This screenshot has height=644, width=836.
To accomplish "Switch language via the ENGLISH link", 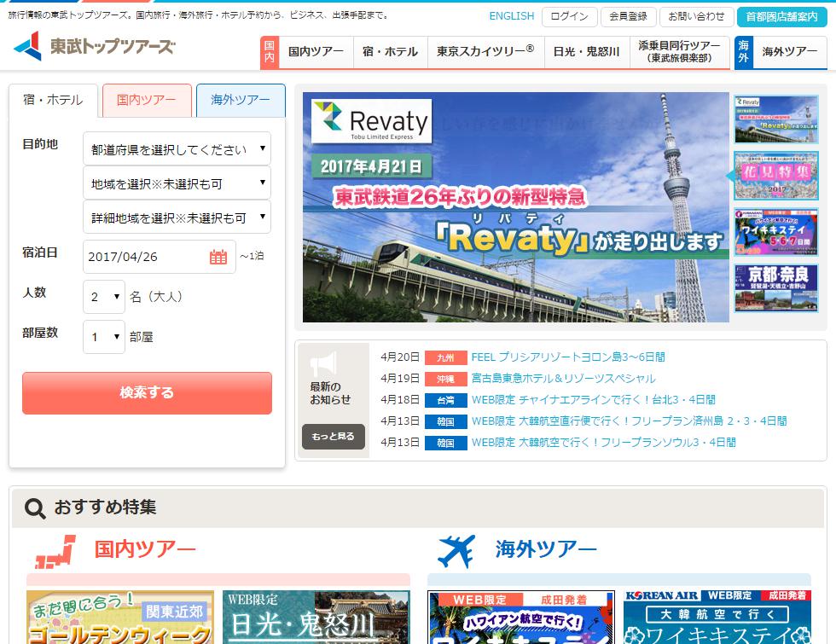I will point(511,16).
